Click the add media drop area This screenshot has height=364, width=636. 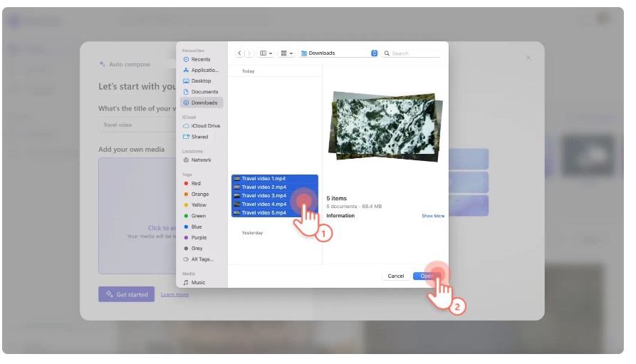(x=137, y=216)
